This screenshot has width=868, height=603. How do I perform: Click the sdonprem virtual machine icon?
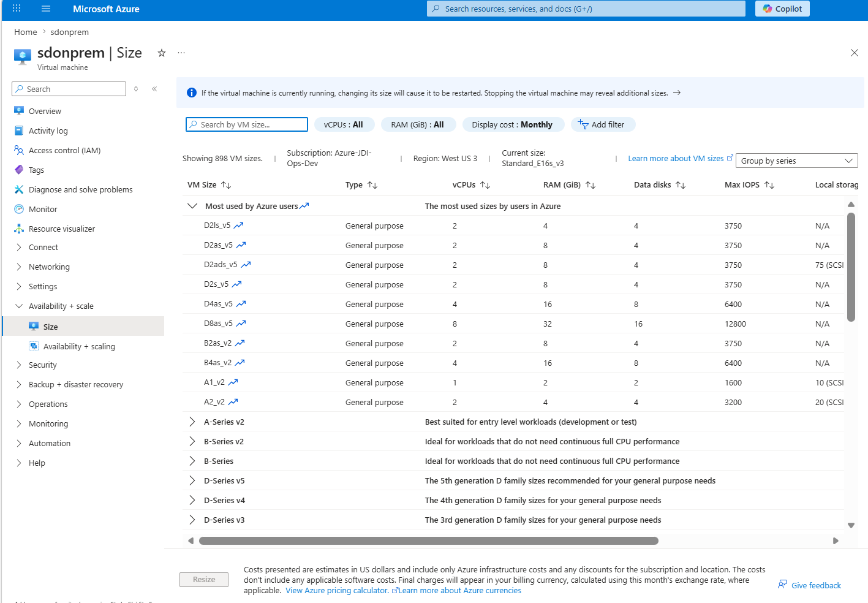(x=23, y=57)
